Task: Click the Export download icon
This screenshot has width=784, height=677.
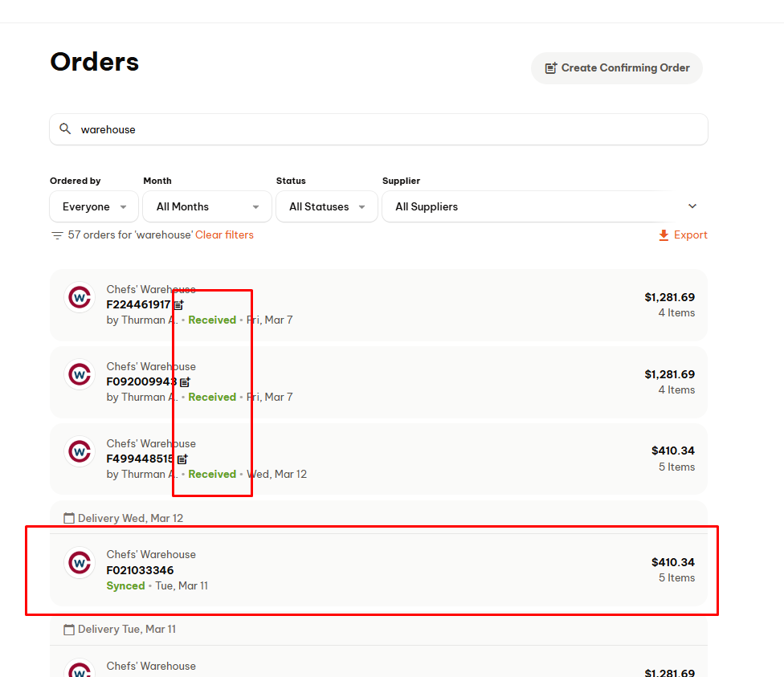Action: point(664,235)
